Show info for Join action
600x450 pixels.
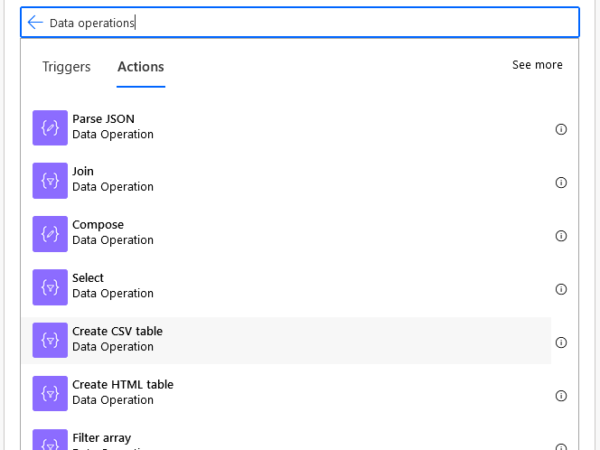pyautogui.click(x=561, y=182)
